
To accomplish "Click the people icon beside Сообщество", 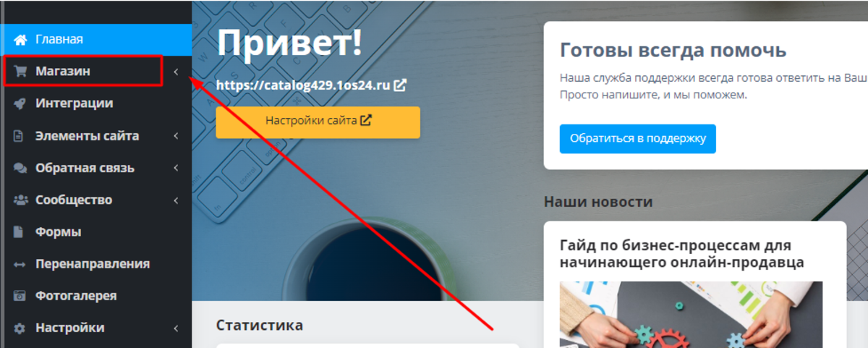I will pos(20,200).
